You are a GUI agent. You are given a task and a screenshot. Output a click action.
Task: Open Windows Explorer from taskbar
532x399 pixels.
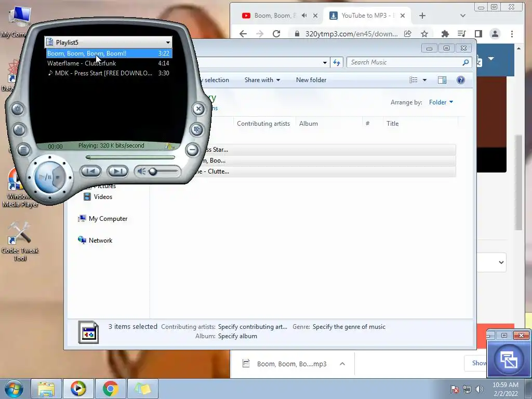[x=46, y=389]
